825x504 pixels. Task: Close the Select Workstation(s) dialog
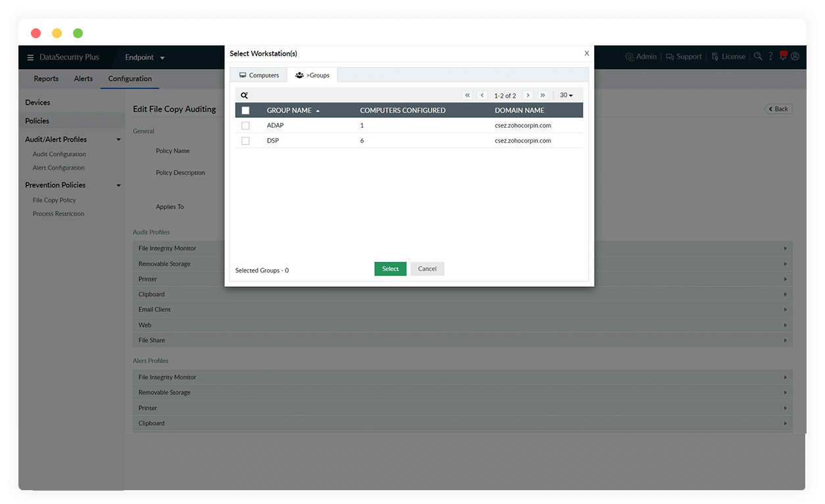click(587, 53)
